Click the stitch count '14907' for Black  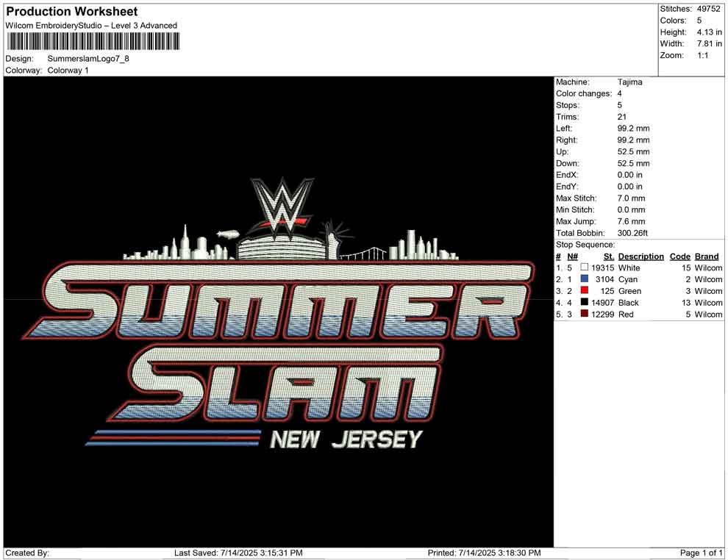[x=602, y=303]
